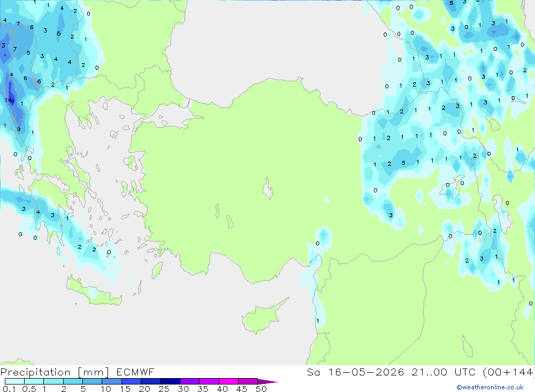Click the '14' precipitation value on the map
The image size is (535, 392).
(9, 100)
